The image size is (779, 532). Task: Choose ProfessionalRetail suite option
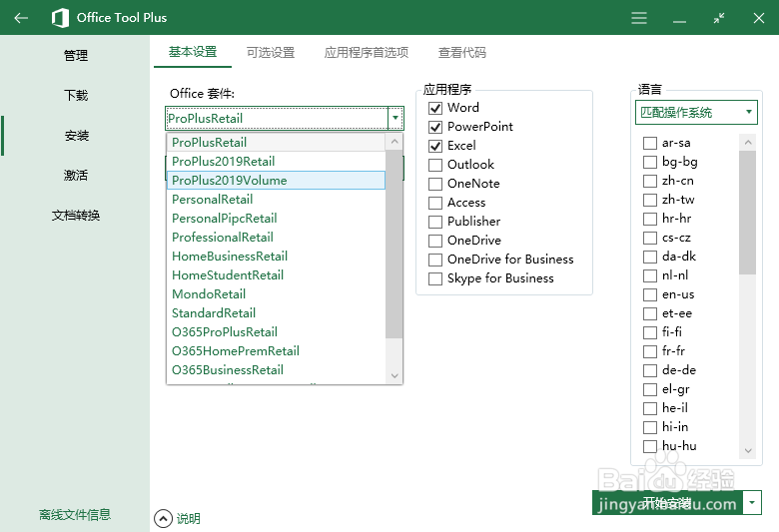coord(276,237)
